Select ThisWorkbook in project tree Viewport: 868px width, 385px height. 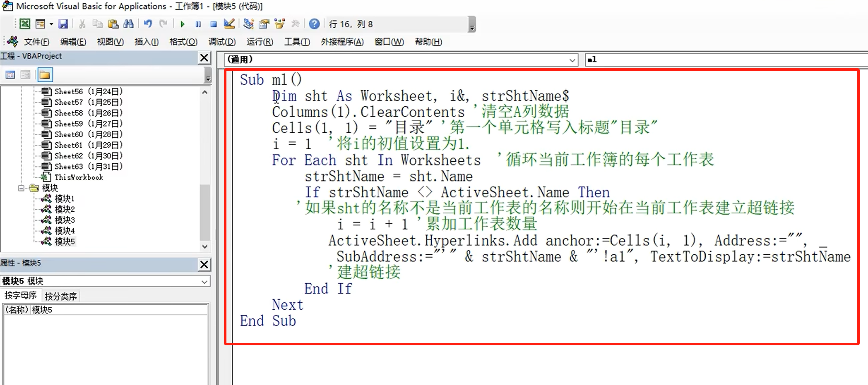pos(79,177)
